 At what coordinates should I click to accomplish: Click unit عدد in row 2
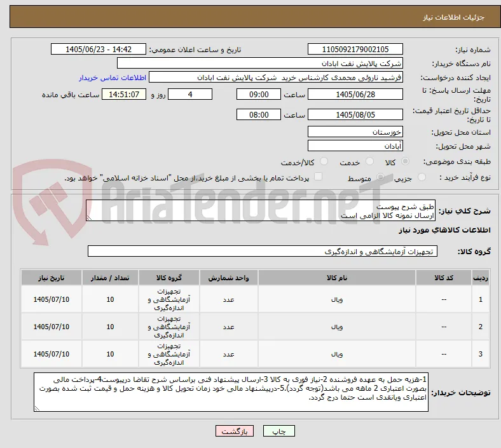click(x=228, y=327)
